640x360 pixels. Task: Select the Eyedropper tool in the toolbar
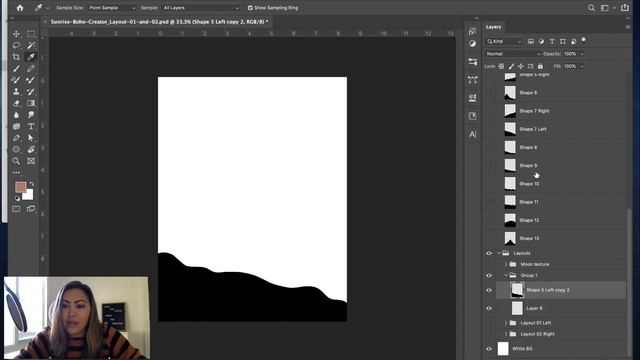[x=31, y=57]
